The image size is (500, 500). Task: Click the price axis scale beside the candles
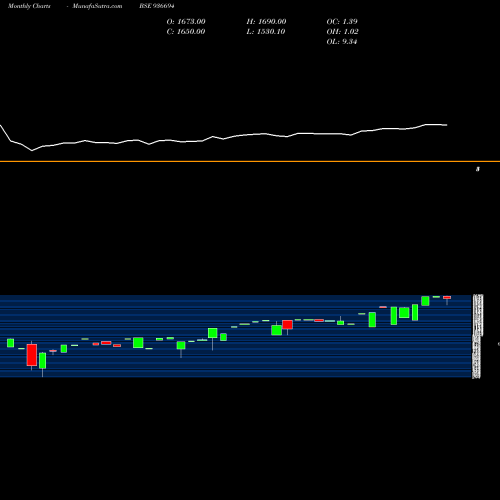point(477,336)
